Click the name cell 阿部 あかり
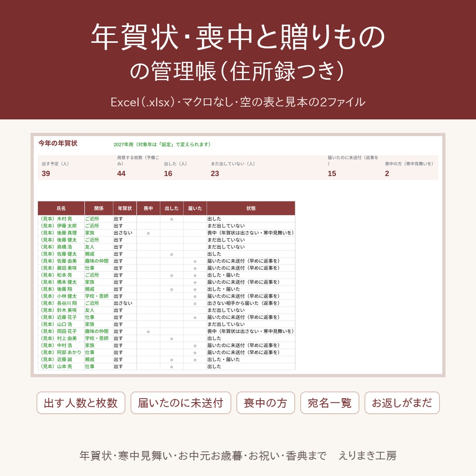Viewport: 476px width, 476px height. (61, 352)
